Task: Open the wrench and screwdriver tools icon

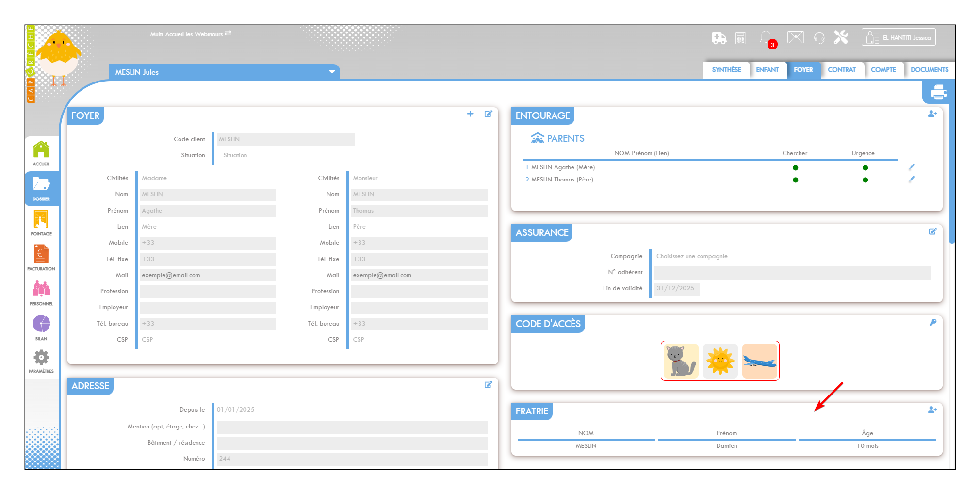Action: coord(841,37)
